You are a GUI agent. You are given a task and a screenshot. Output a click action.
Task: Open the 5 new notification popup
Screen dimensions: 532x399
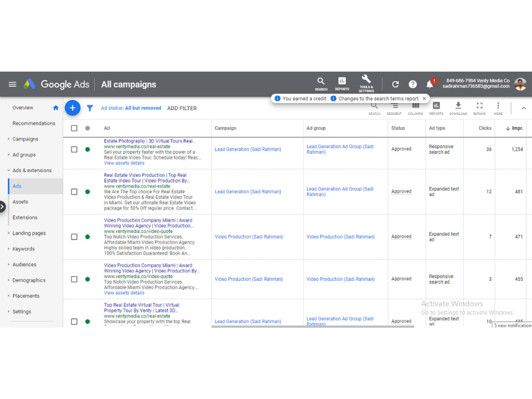click(x=512, y=326)
